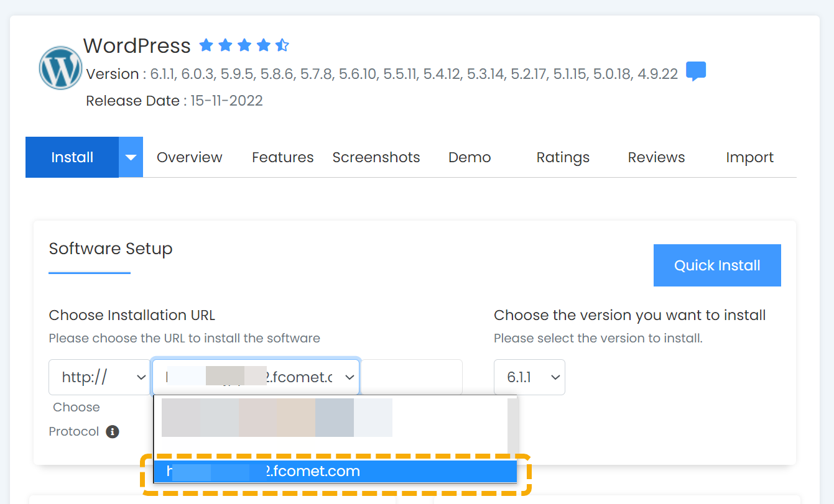
Task: Click the Quick Install button
Action: tap(717, 265)
